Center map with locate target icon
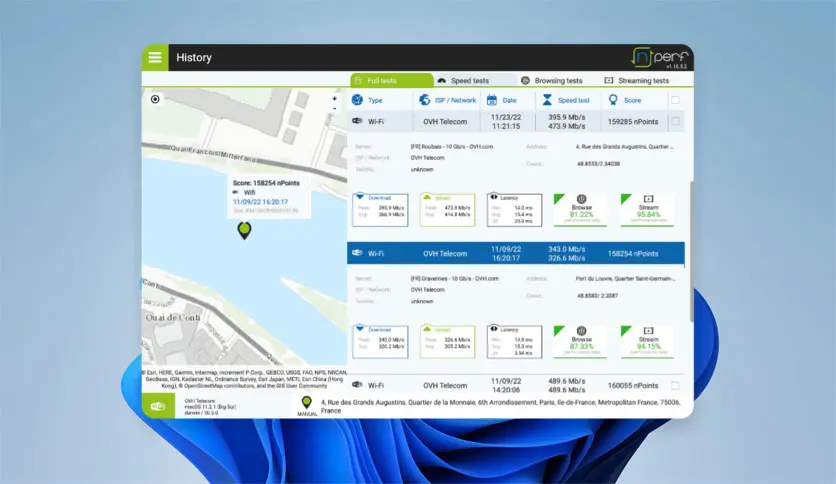 [155, 99]
